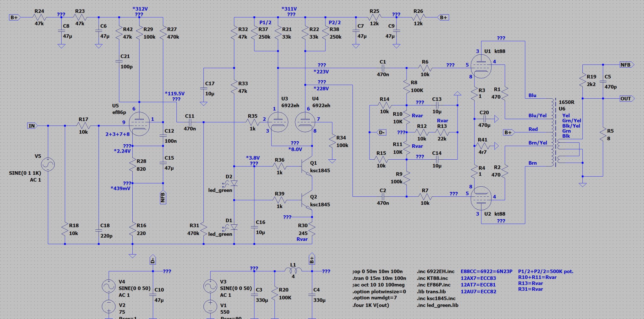Select the '.option numdgt=7' directive

tap(375, 297)
